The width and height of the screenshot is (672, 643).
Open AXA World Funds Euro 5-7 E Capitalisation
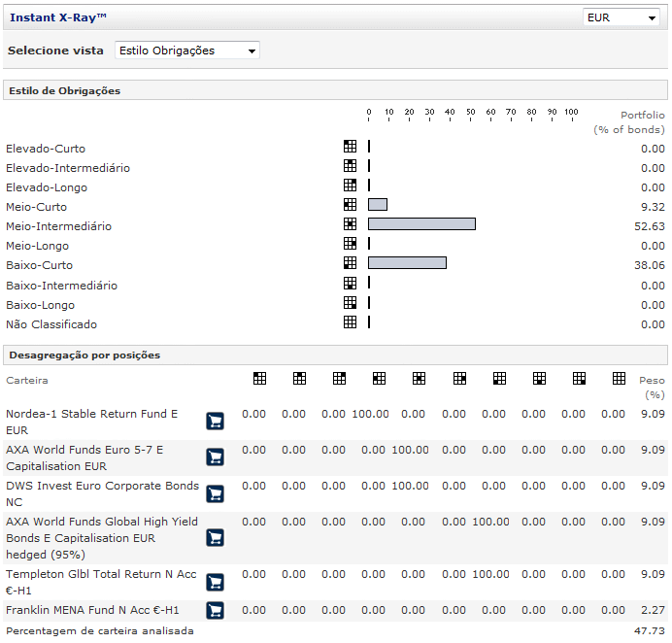[84, 457]
